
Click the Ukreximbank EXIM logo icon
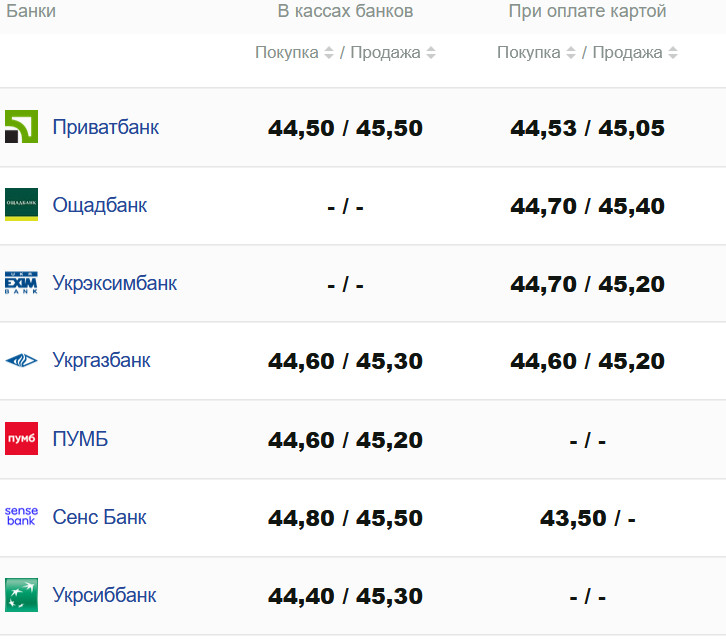coord(21,283)
